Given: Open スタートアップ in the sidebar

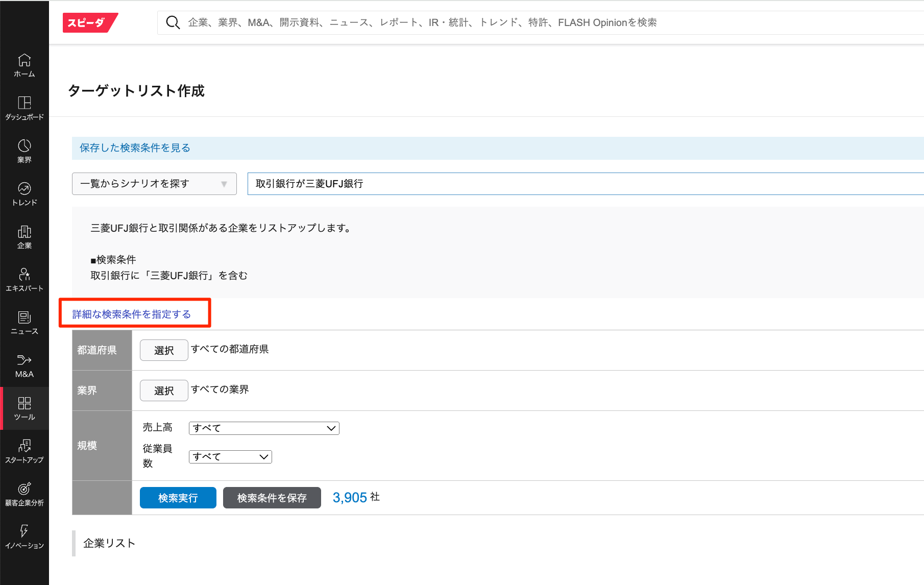Looking at the screenshot, I should [x=25, y=451].
